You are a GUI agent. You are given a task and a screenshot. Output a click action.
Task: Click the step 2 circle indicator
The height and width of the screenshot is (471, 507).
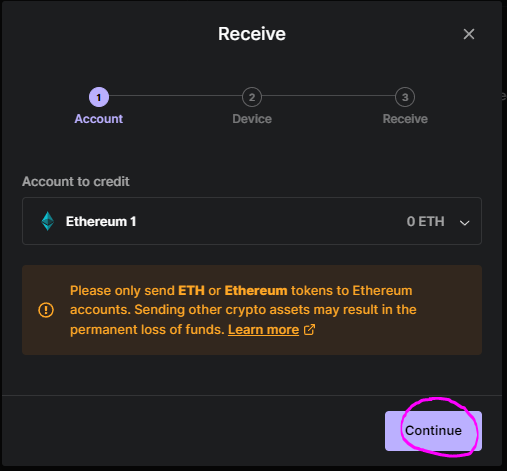(252, 97)
